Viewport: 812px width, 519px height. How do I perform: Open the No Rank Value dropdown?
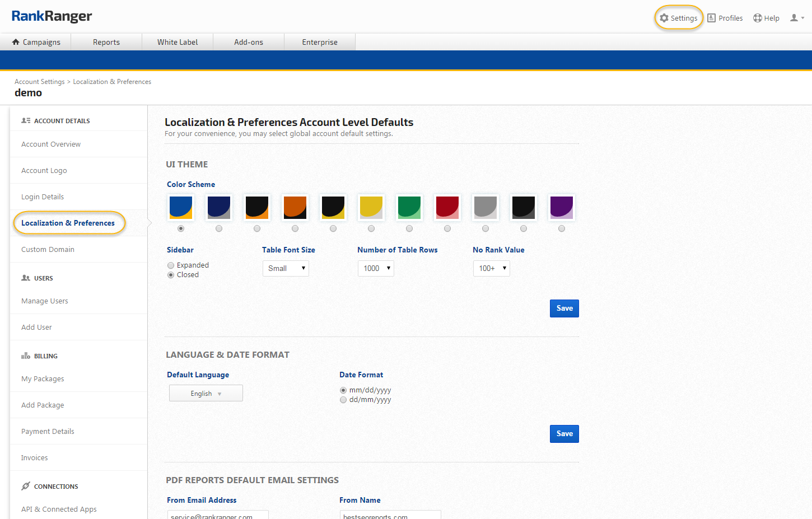(x=491, y=268)
